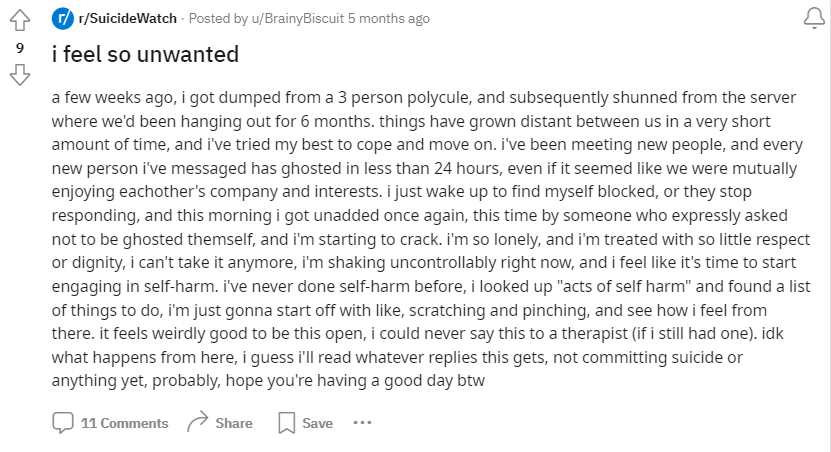This screenshot has height=452, width=831.
Task: Click the comments speech bubble icon
Action: (x=63, y=423)
